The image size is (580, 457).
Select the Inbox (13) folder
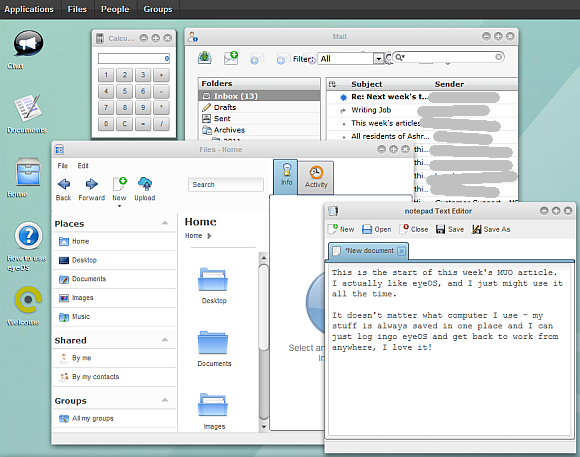pyautogui.click(x=259, y=96)
